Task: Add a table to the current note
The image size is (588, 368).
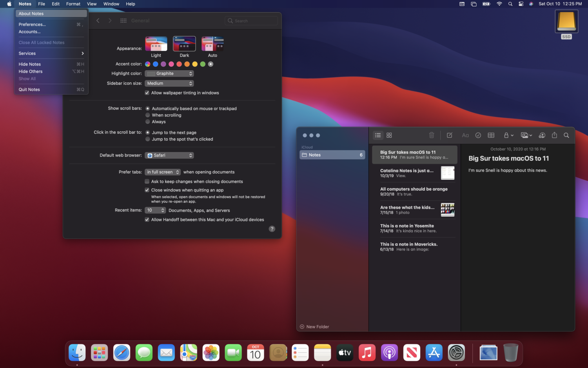Action: point(491,135)
